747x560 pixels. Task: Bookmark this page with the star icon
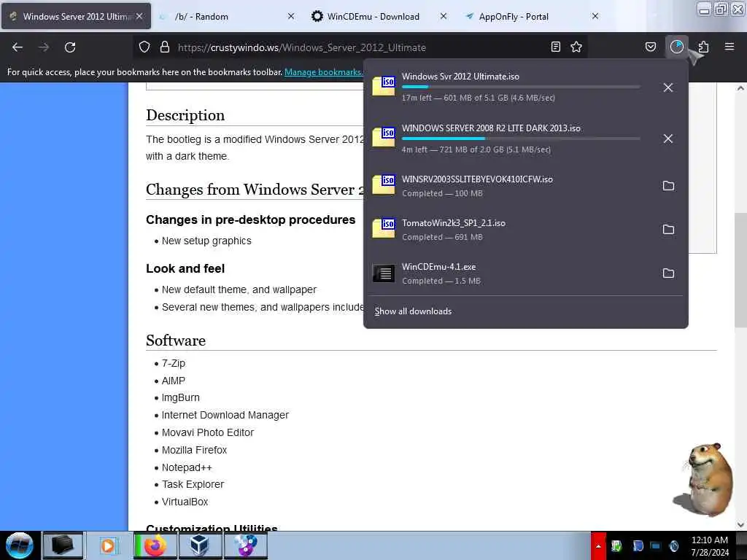(576, 47)
